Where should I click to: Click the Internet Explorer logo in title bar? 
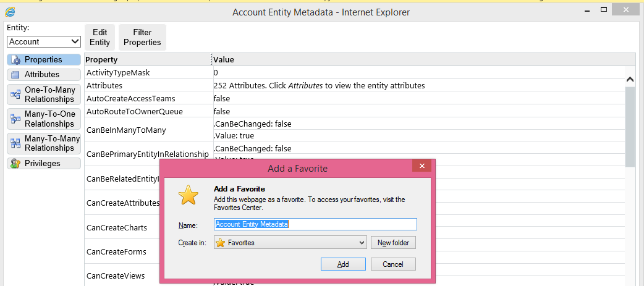pos(10,12)
